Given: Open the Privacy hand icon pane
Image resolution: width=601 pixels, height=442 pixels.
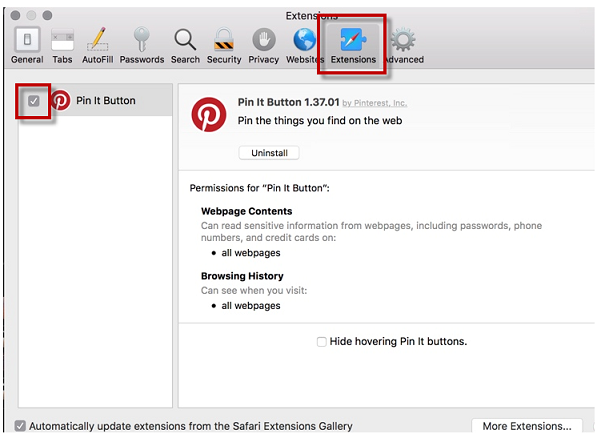Looking at the screenshot, I should pyautogui.click(x=264, y=45).
